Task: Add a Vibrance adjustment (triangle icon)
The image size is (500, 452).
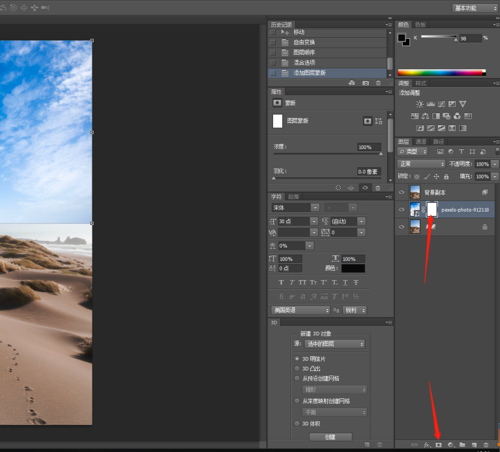Action: coord(463,104)
